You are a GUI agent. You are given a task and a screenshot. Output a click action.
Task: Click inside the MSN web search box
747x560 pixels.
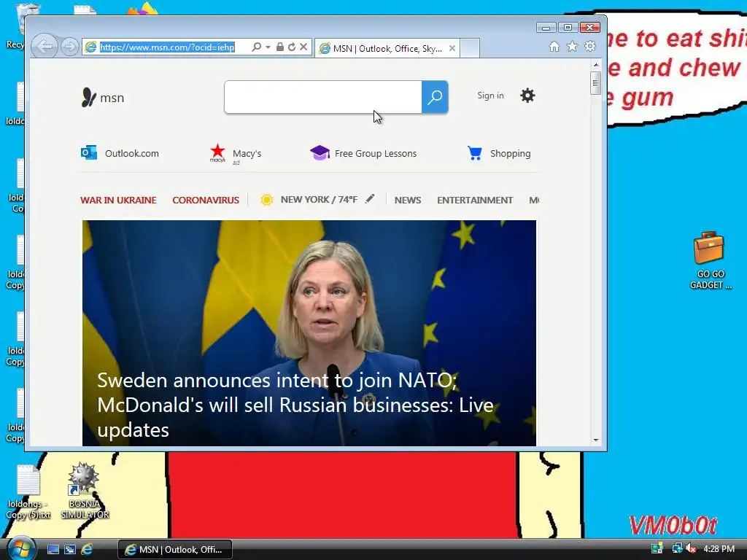click(x=322, y=97)
